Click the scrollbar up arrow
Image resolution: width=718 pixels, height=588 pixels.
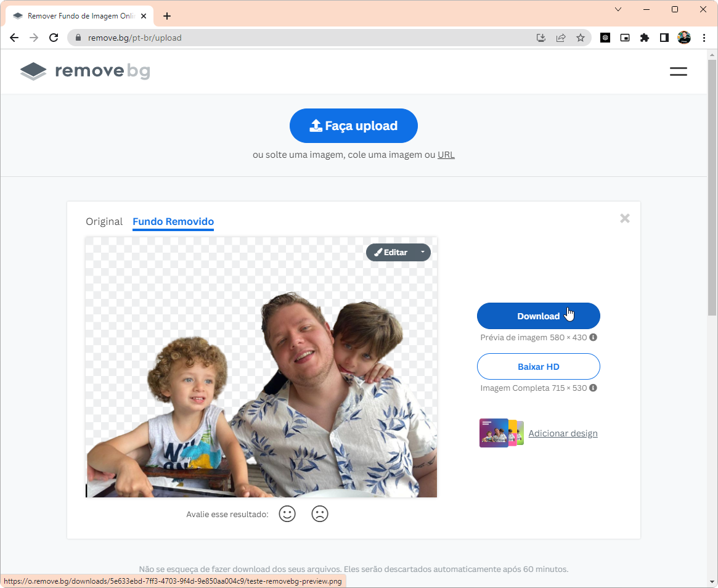pos(712,55)
